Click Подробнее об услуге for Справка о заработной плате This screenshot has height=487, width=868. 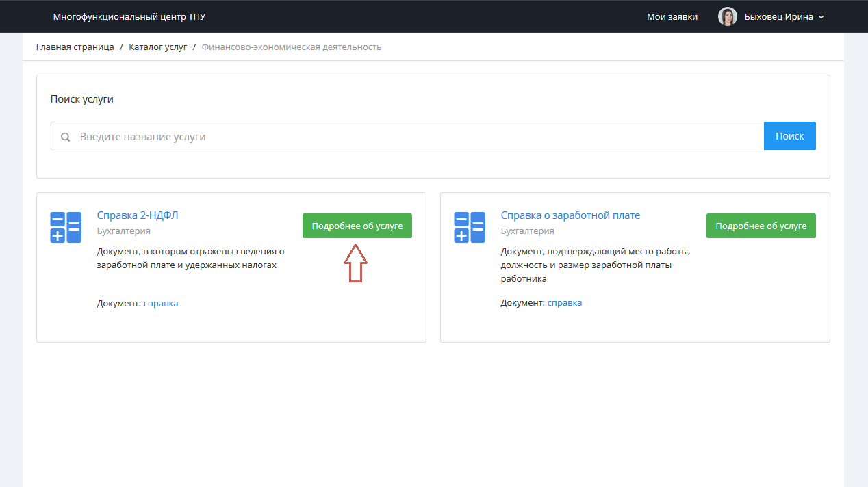point(761,226)
